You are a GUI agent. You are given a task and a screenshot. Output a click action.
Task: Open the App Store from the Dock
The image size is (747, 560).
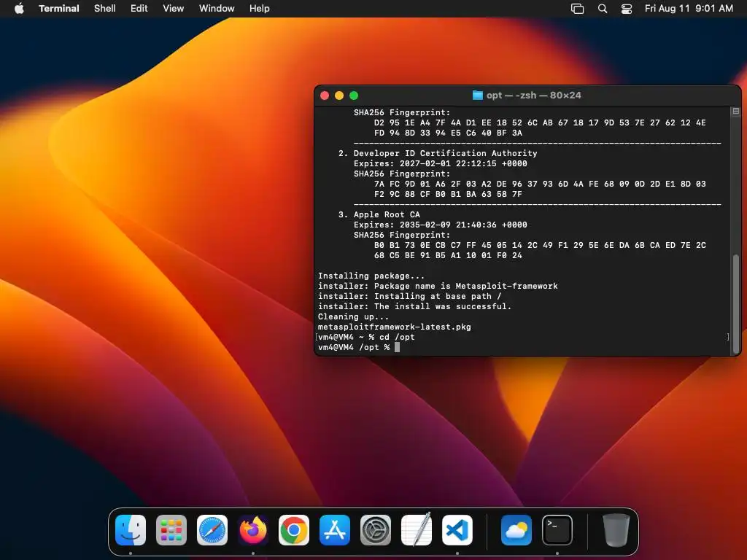pyautogui.click(x=334, y=529)
